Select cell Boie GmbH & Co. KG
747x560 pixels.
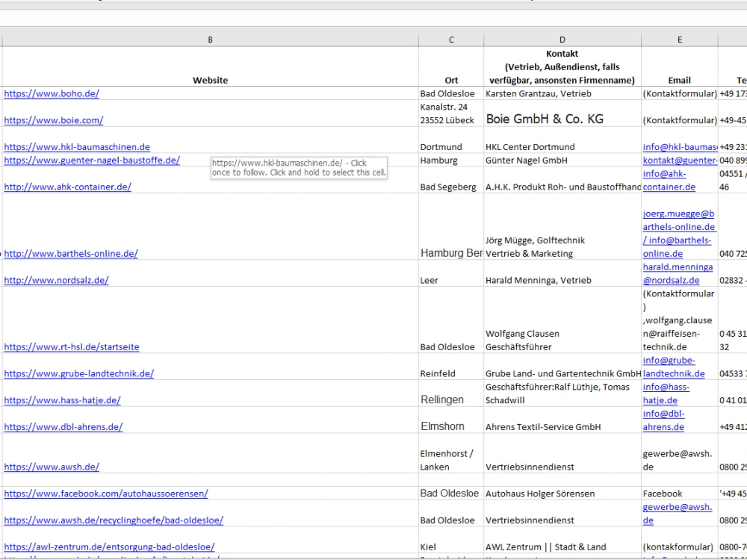[x=562, y=113]
